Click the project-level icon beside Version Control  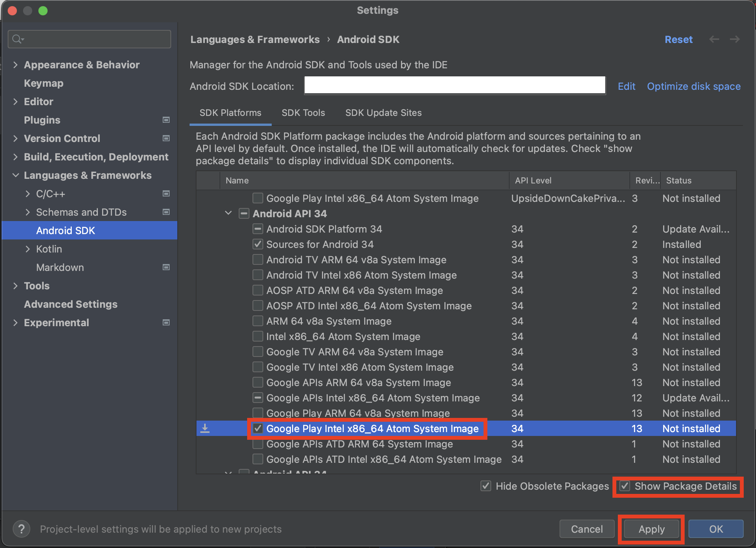click(166, 139)
